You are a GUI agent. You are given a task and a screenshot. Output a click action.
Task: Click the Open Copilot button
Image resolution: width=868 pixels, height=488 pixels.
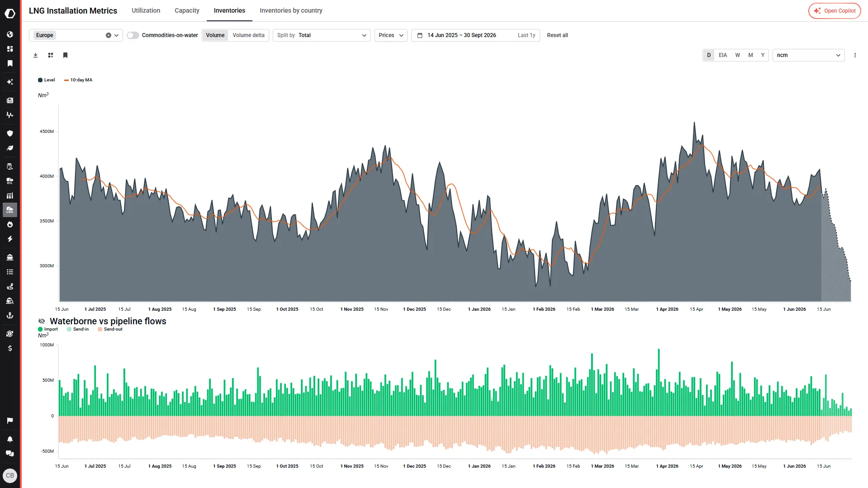pyautogui.click(x=835, y=11)
